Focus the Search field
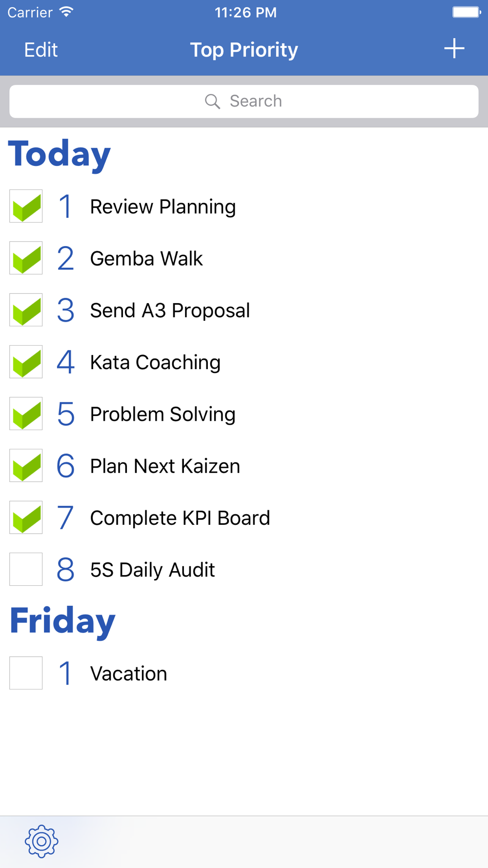Image resolution: width=488 pixels, height=868 pixels. pos(244,102)
